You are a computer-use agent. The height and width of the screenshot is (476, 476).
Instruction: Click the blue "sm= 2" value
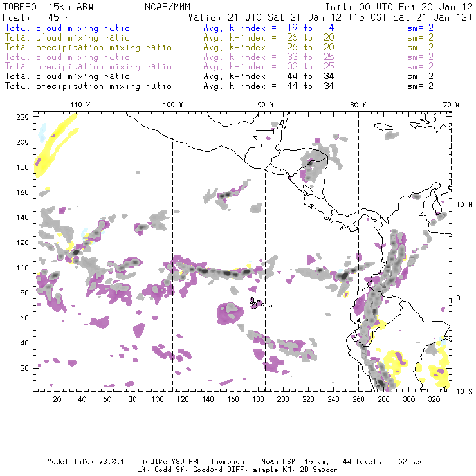point(421,28)
